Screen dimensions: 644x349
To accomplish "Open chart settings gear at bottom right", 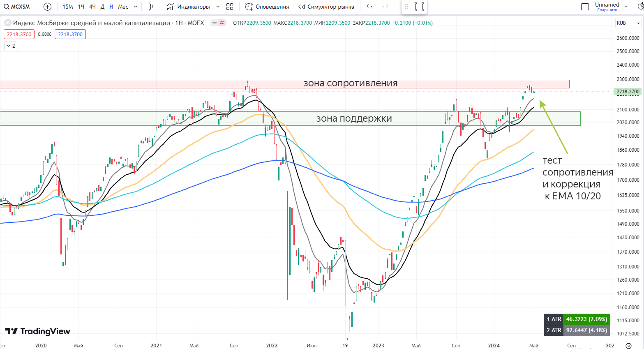I will coord(628,345).
